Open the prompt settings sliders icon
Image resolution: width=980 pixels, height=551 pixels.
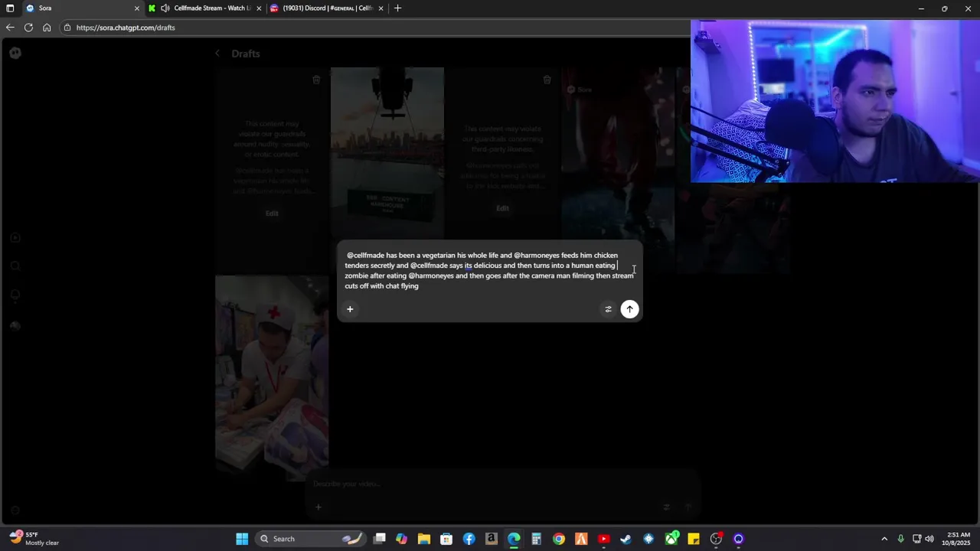(608, 309)
